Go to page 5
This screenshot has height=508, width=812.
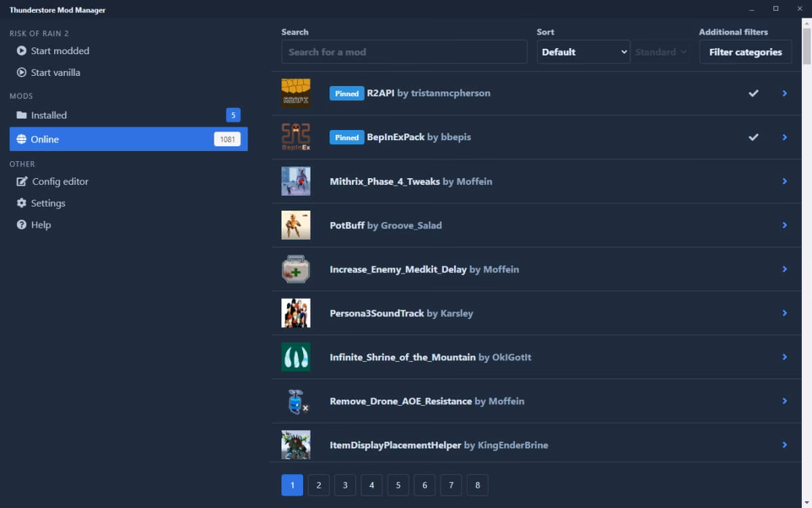point(398,485)
